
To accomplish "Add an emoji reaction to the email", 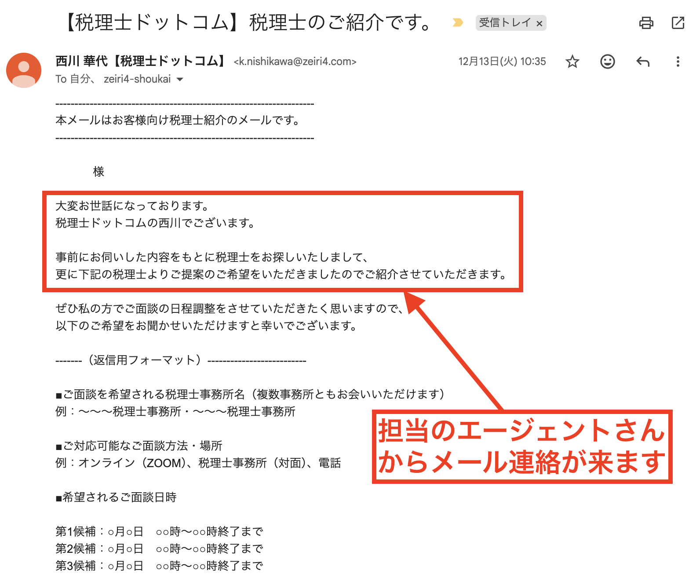I will 607,62.
